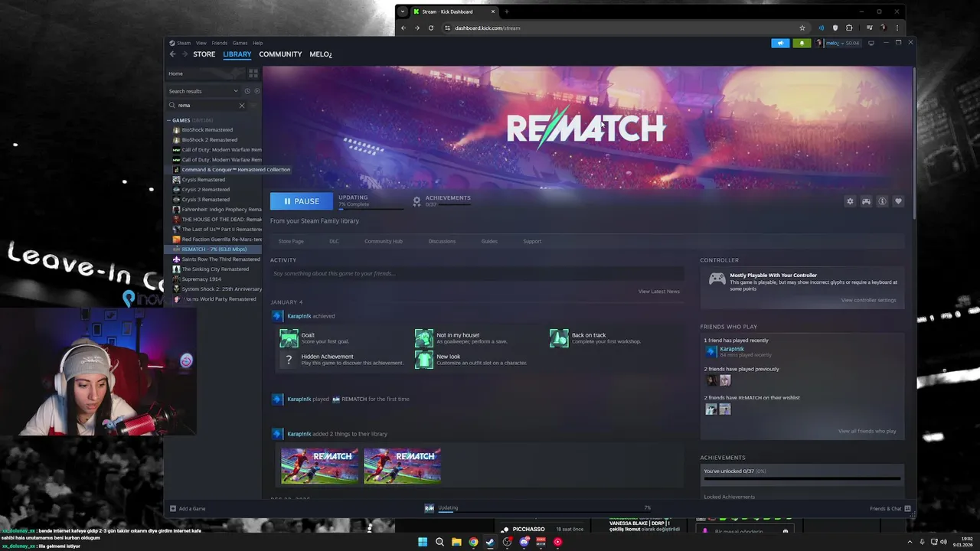Viewport: 980px width, 551px height.
Task: Open REMATCH Guides
Action: point(489,241)
